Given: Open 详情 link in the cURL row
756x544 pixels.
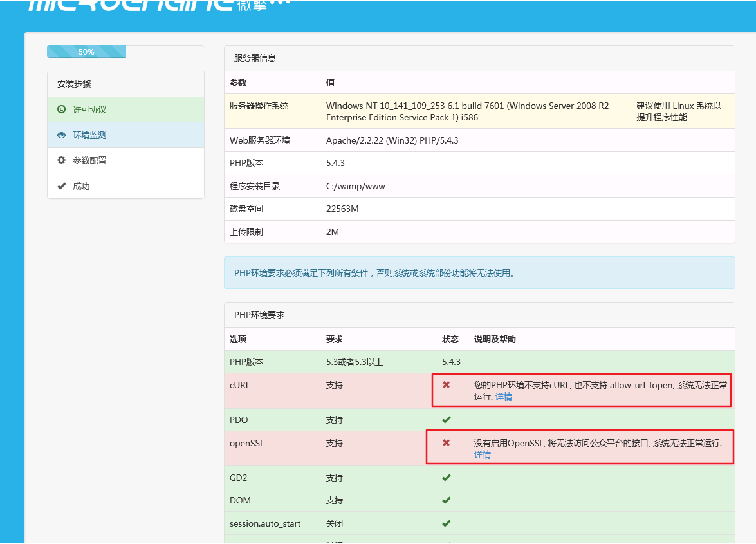Looking at the screenshot, I should point(503,397).
